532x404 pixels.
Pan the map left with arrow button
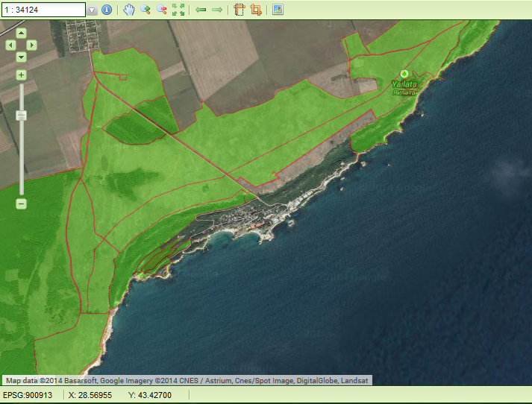pyautogui.click(x=10, y=45)
